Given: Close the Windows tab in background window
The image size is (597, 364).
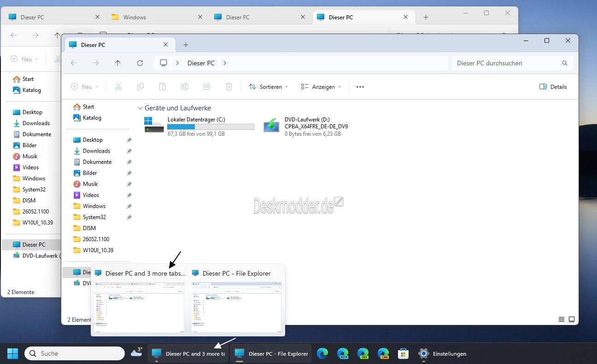Looking at the screenshot, I should point(200,17).
